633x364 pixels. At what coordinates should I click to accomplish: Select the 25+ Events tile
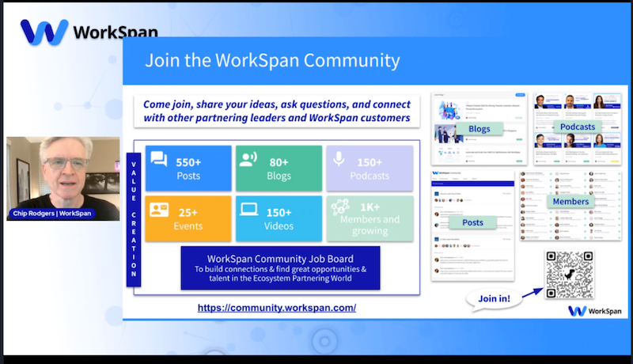point(188,218)
